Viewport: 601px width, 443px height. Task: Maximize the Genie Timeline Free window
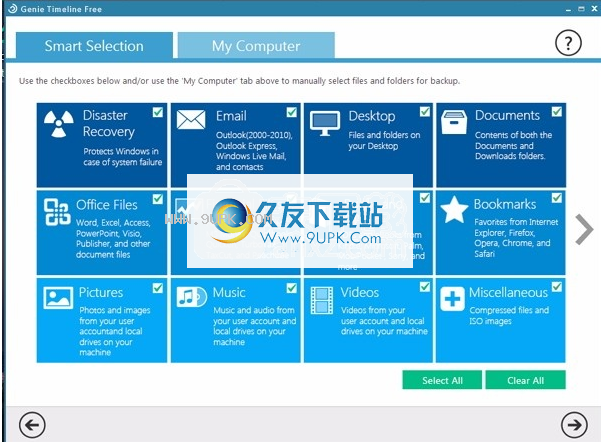(x=581, y=8)
